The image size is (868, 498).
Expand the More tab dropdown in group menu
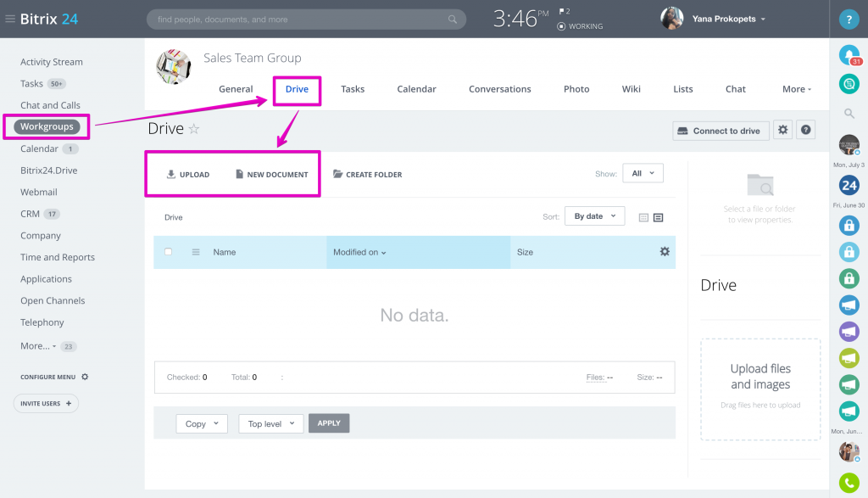click(x=797, y=89)
